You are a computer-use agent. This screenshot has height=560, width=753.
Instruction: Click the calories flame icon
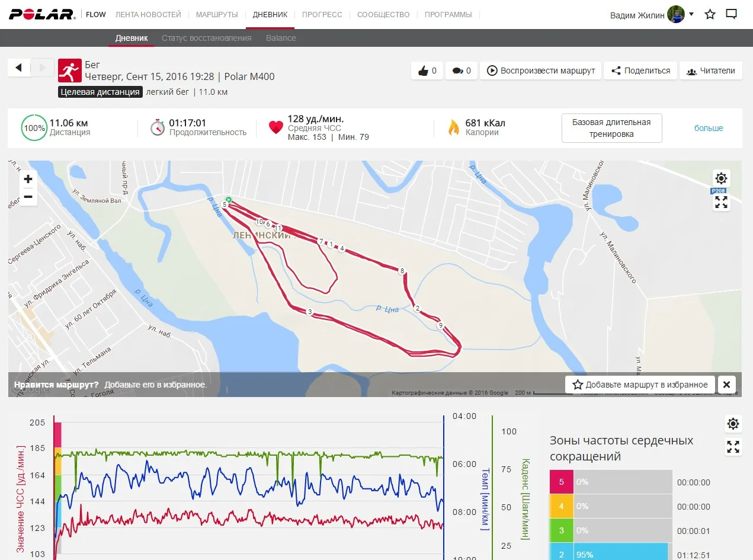pyautogui.click(x=453, y=127)
